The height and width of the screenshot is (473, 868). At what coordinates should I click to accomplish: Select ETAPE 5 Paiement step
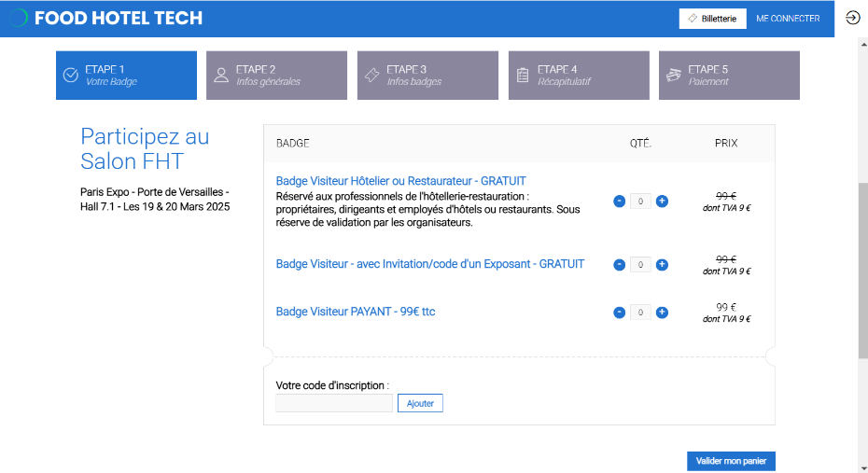[729, 76]
